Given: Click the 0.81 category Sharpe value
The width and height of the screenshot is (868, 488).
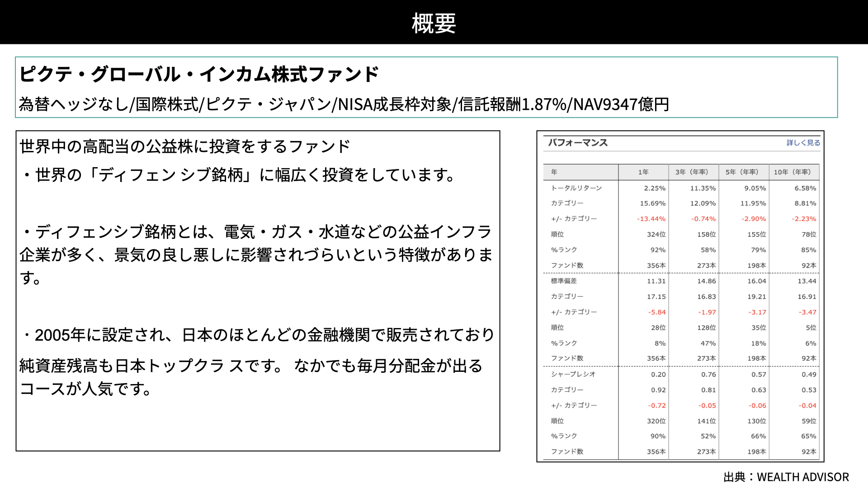Looking at the screenshot, I should pyautogui.click(x=708, y=390).
